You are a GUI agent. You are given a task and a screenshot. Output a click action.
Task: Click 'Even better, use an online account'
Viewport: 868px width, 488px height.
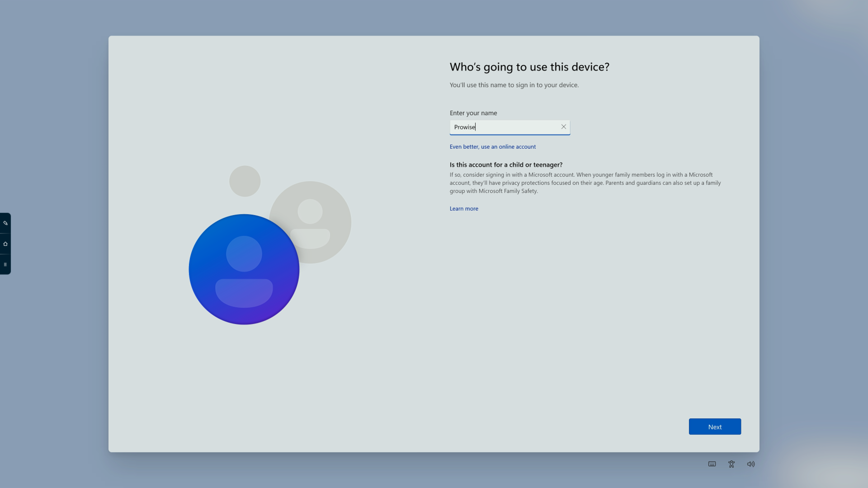[492, 146]
